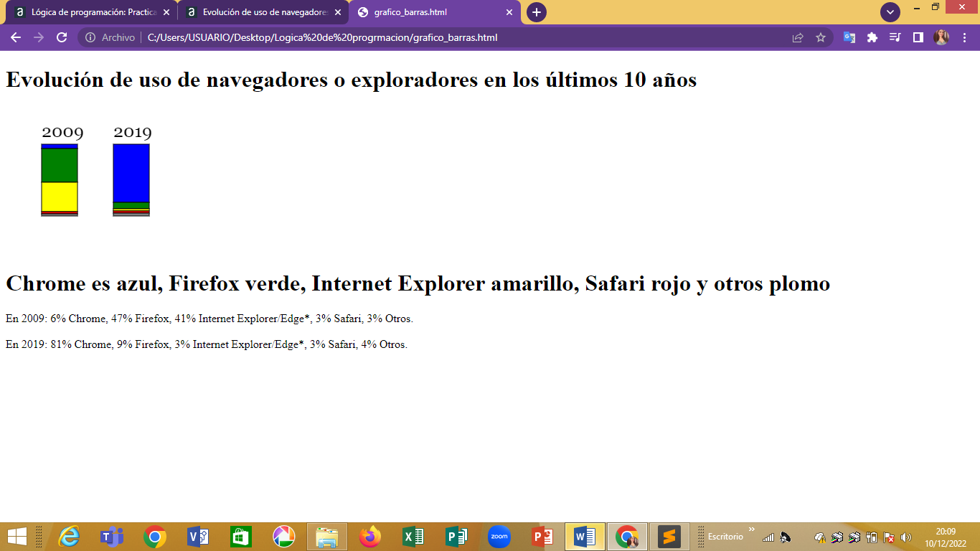This screenshot has width=980, height=551.
Task: Open the Google Translate extension
Action: [x=849, y=37]
